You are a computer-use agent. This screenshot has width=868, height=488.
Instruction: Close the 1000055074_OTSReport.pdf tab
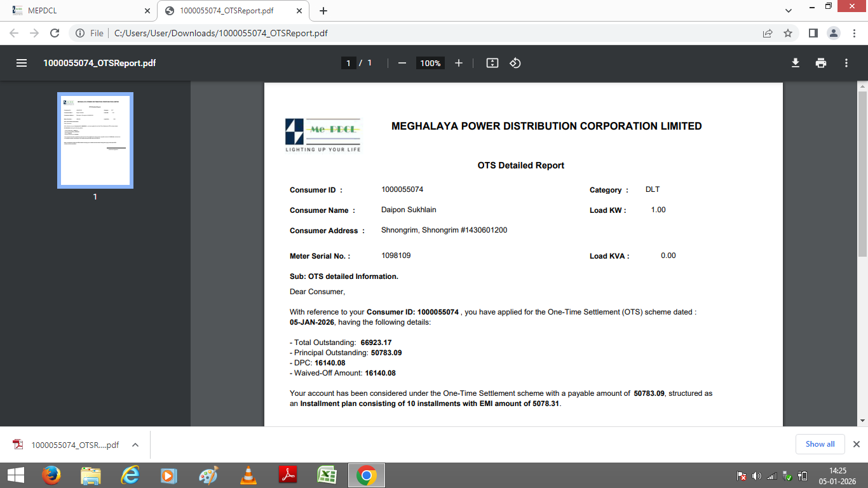pyautogui.click(x=299, y=11)
